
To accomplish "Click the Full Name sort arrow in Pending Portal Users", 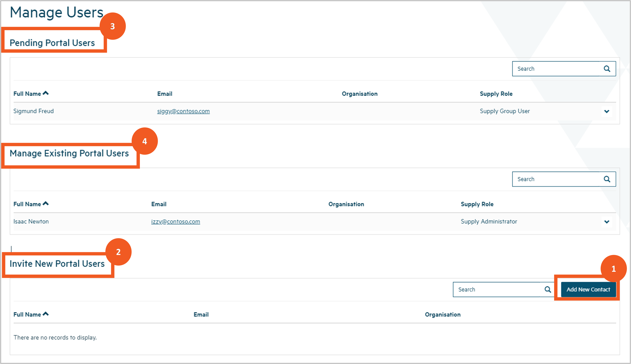I will pos(46,93).
